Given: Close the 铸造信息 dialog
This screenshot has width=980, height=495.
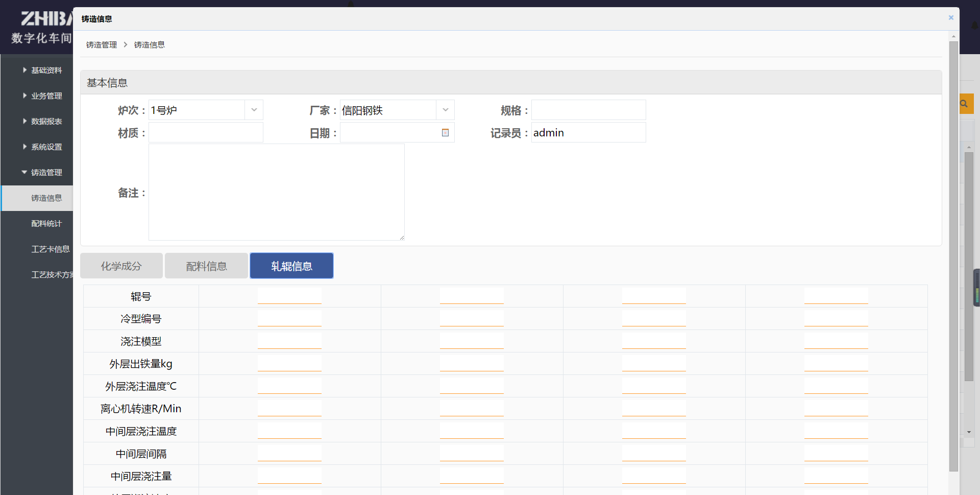Looking at the screenshot, I should (x=951, y=17).
